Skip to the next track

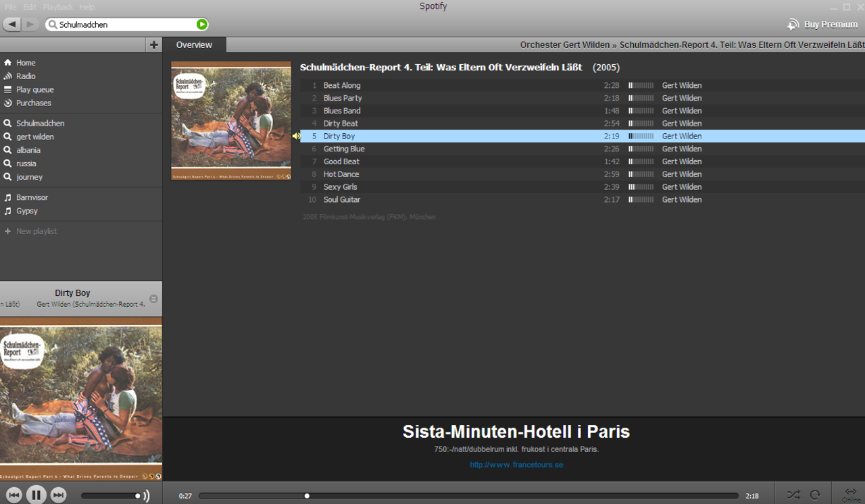(59, 495)
